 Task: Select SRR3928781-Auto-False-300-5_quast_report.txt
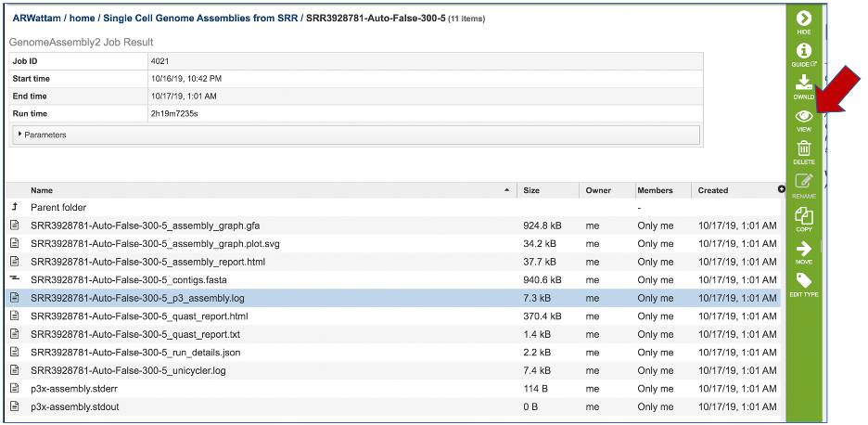135,335
